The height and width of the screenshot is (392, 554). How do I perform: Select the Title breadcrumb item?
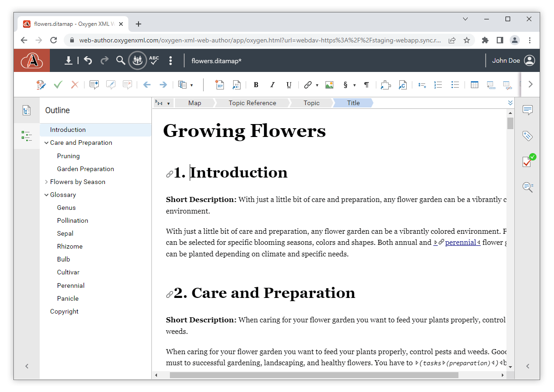pos(353,103)
